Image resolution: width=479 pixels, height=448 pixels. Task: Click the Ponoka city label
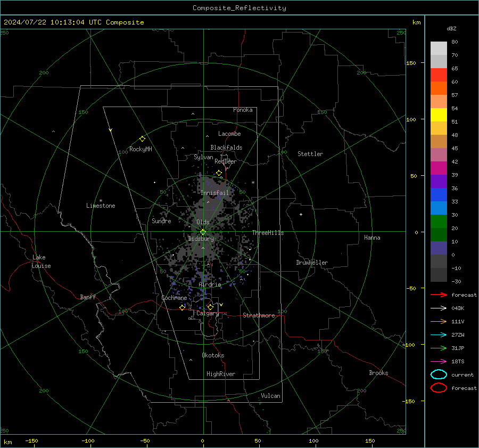pyautogui.click(x=243, y=110)
